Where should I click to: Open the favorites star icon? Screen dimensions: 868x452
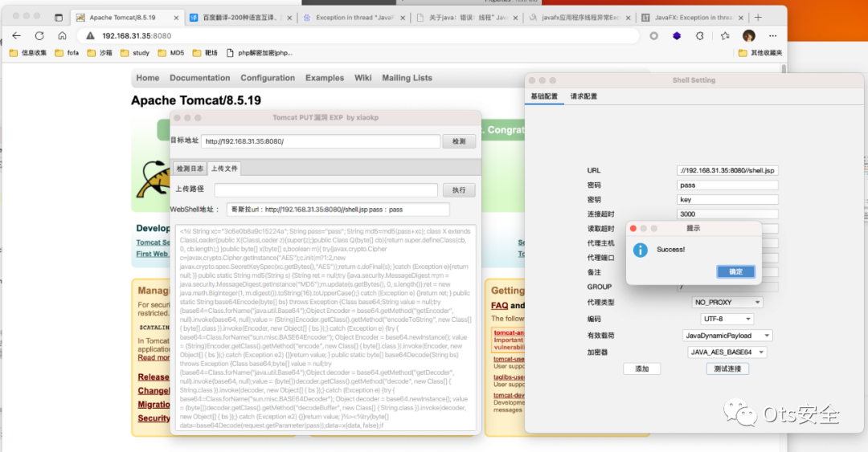point(725,36)
